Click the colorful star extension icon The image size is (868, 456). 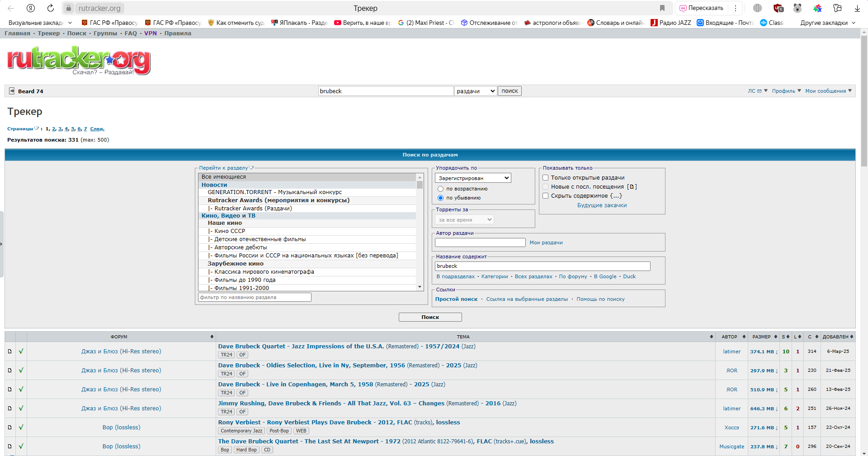(x=817, y=8)
